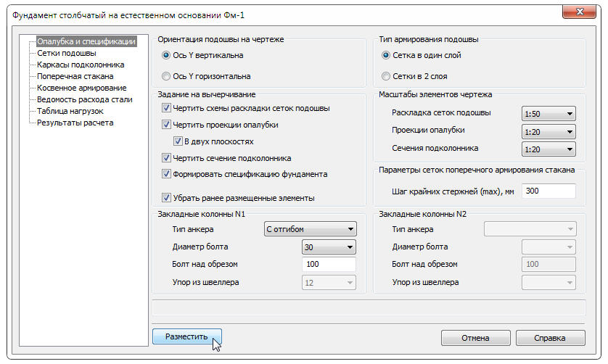Image resolution: width=608 pixels, height=364 pixels.
Task: Toggle 'Формировать спецификацию фундамента' checkbox
Action: click(167, 174)
